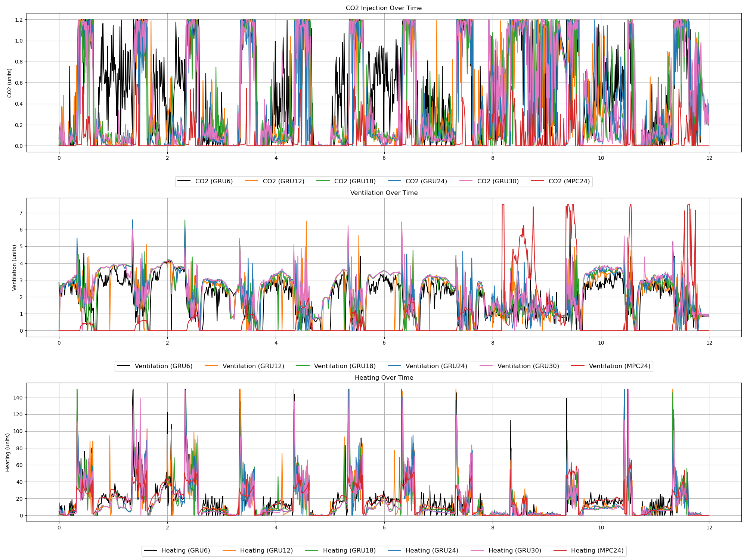
Task: Select the CO2 (GRU18) legend label
Action: pos(355,181)
